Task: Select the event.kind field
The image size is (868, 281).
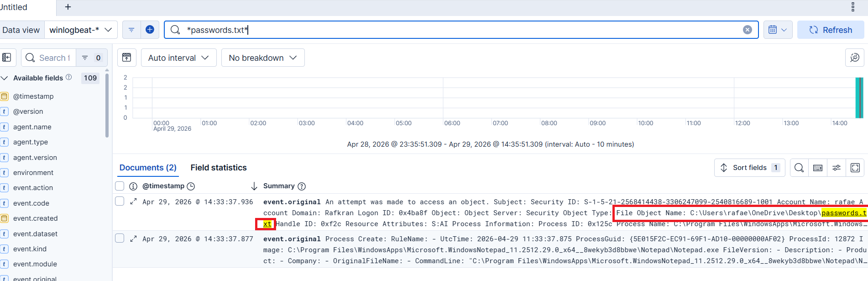Action: pyautogui.click(x=30, y=249)
